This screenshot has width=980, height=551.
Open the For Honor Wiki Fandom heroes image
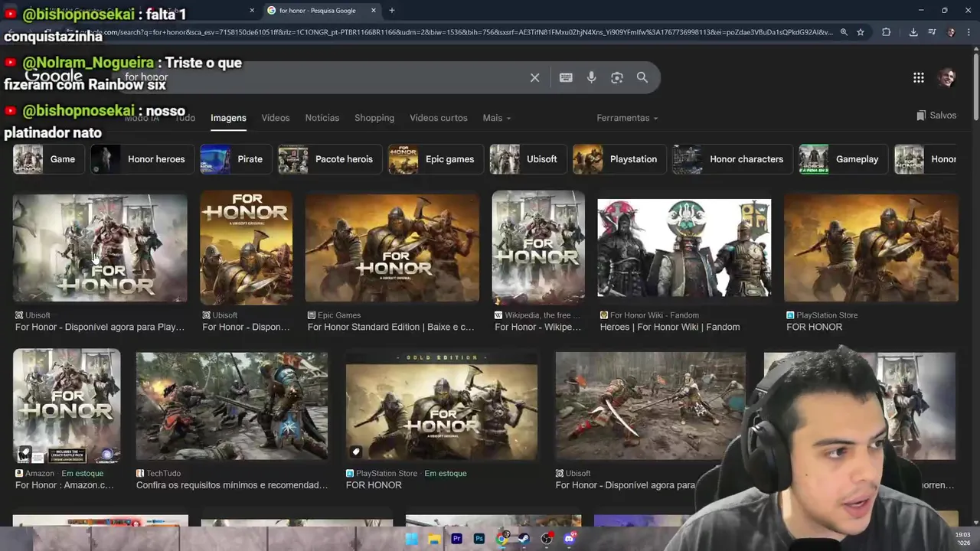(684, 247)
